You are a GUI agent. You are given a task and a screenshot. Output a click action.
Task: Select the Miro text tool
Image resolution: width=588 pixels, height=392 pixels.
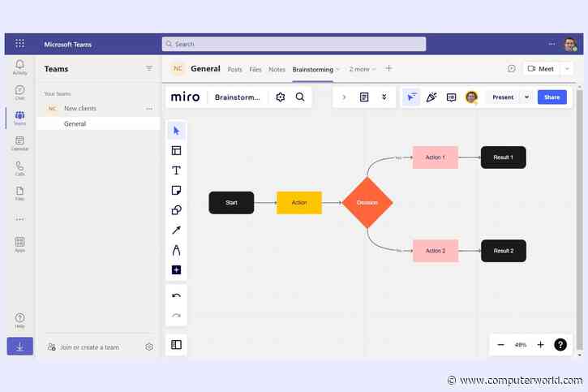(176, 170)
